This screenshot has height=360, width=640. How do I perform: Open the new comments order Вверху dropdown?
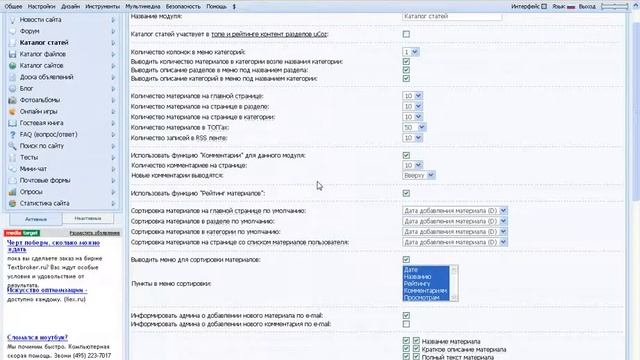(x=419, y=176)
